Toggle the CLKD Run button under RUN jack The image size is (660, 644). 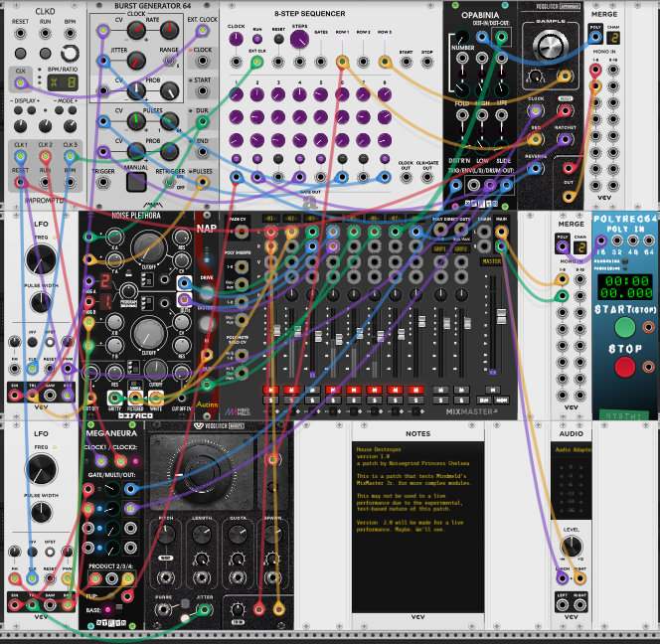point(45,53)
